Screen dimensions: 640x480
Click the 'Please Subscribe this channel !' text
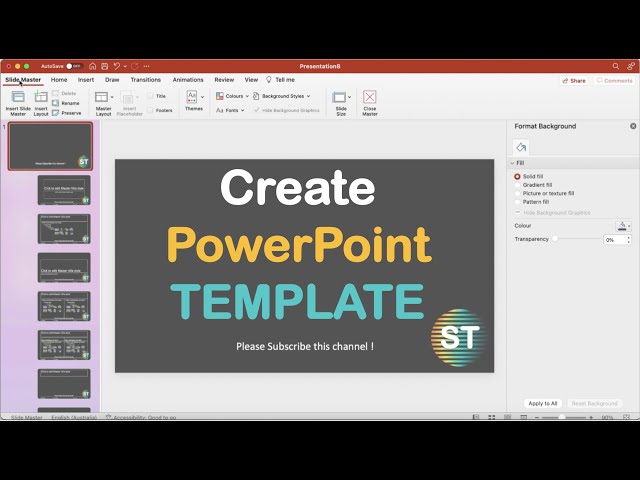305,346
